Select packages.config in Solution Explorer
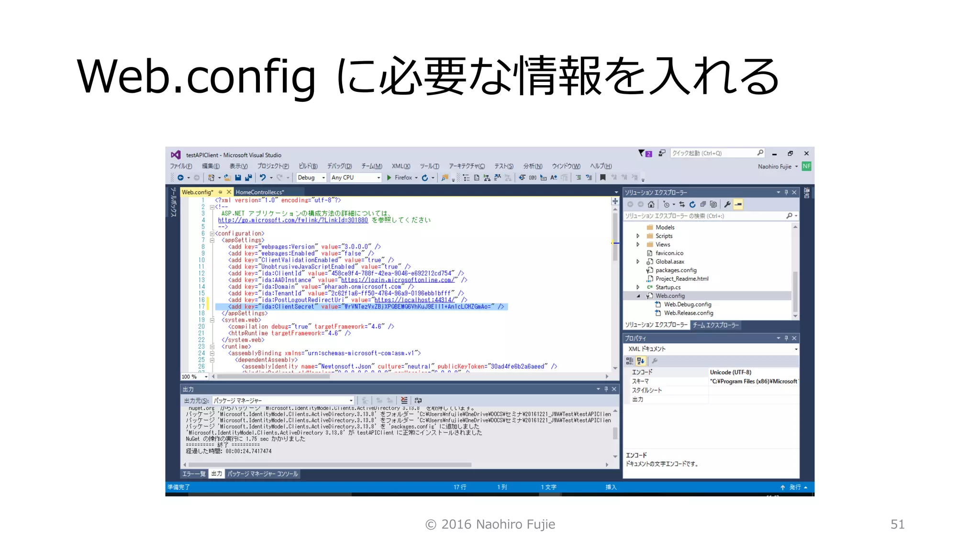This screenshot has height=551, width=980. point(676,270)
